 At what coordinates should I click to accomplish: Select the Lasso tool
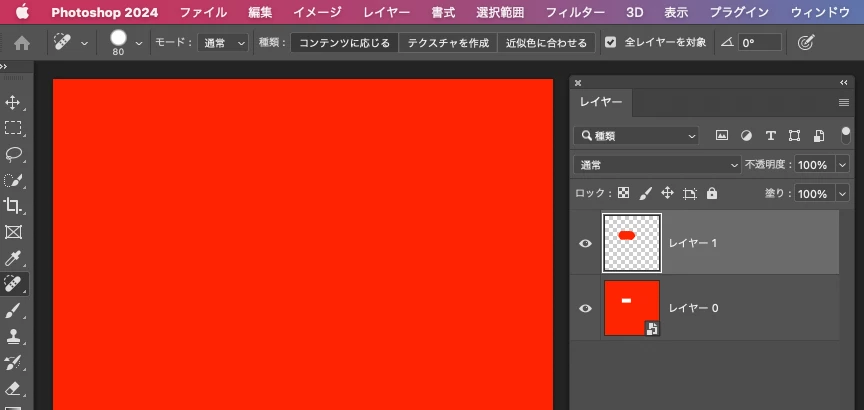(13, 154)
